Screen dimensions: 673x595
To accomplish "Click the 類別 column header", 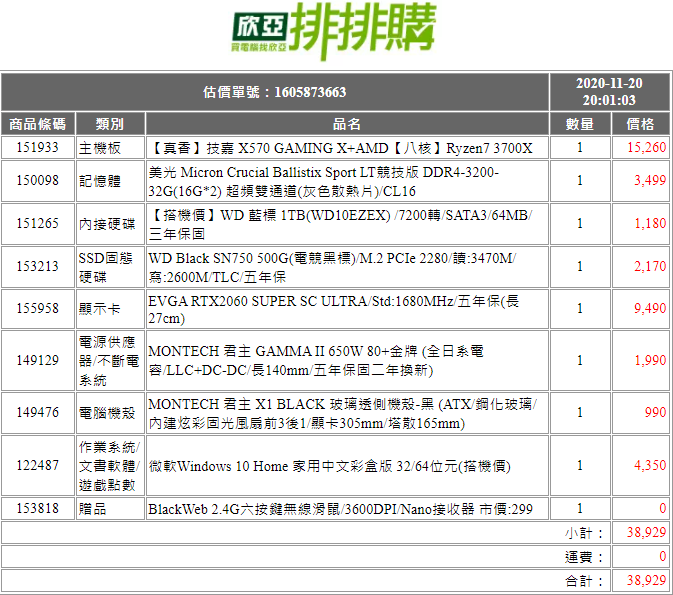I will point(110,124).
